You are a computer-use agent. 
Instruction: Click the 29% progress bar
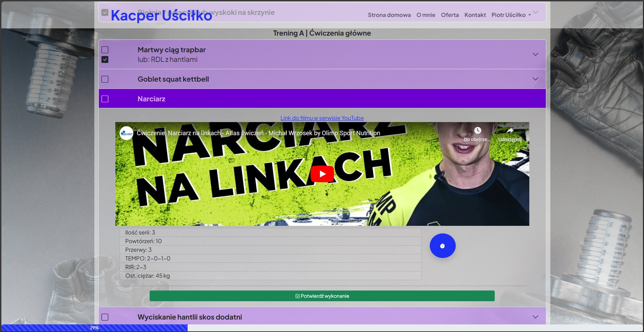94,328
